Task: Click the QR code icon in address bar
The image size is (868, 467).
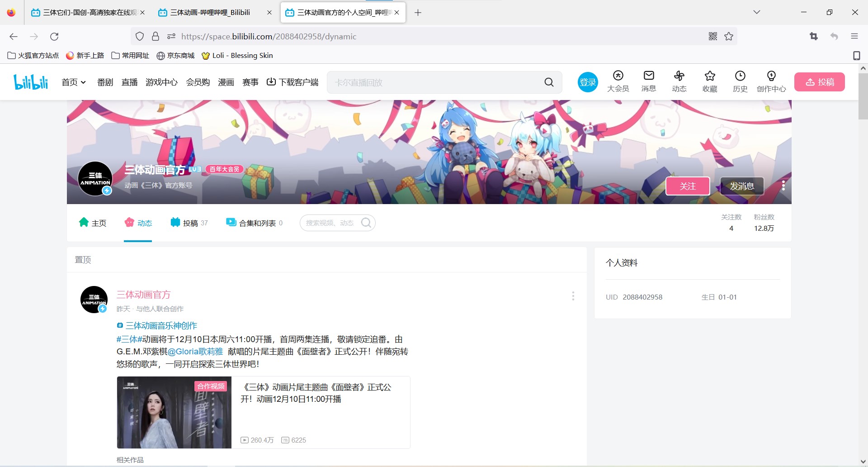Action: point(713,37)
